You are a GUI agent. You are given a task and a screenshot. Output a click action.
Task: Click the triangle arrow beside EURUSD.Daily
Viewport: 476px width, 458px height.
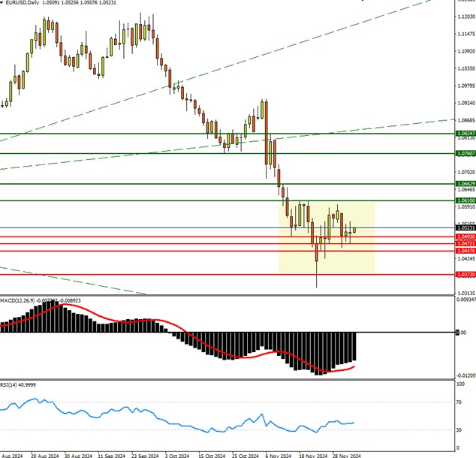[3, 4]
